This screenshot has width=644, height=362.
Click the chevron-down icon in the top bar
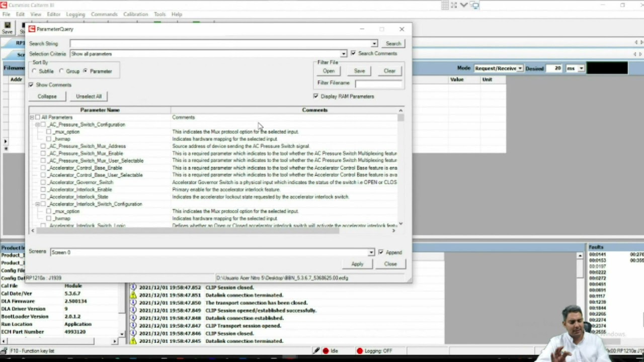pyautogui.click(x=464, y=5)
